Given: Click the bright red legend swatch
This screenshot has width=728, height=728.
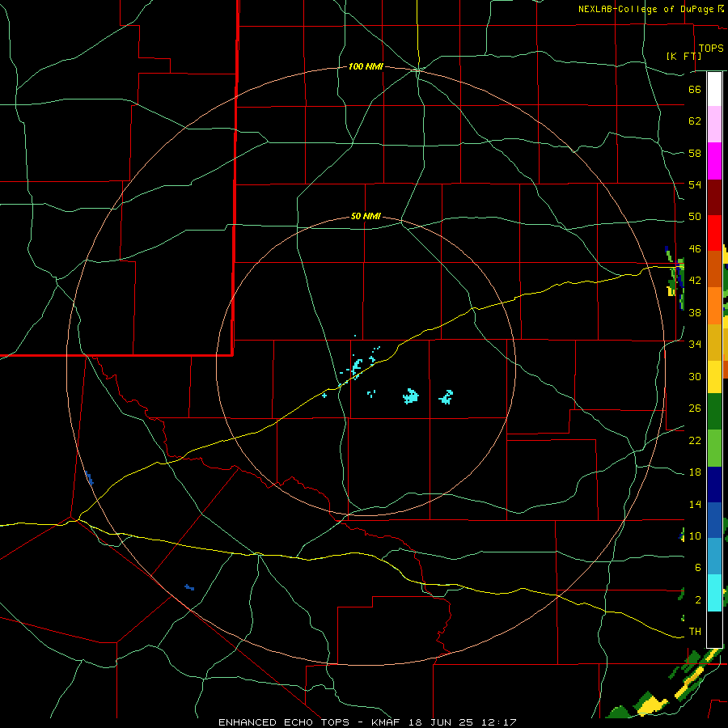Looking at the screenshot, I should coord(714,234).
